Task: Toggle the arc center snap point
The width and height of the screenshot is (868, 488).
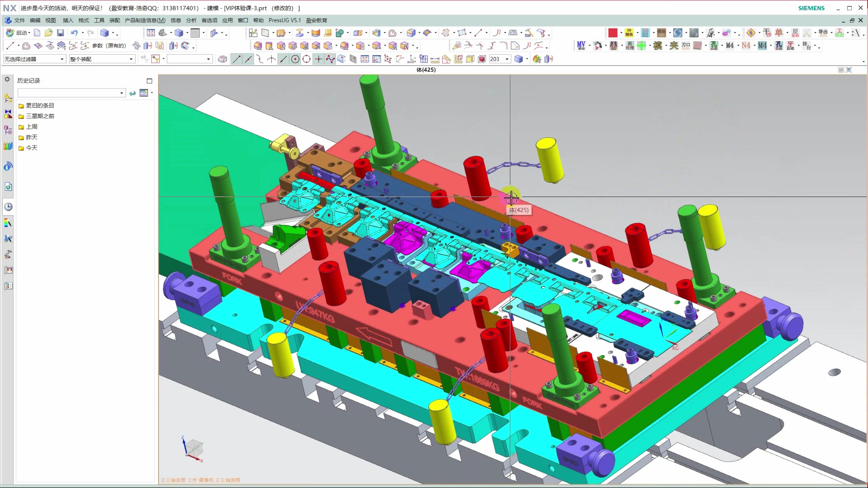Action: tap(295, 59)
